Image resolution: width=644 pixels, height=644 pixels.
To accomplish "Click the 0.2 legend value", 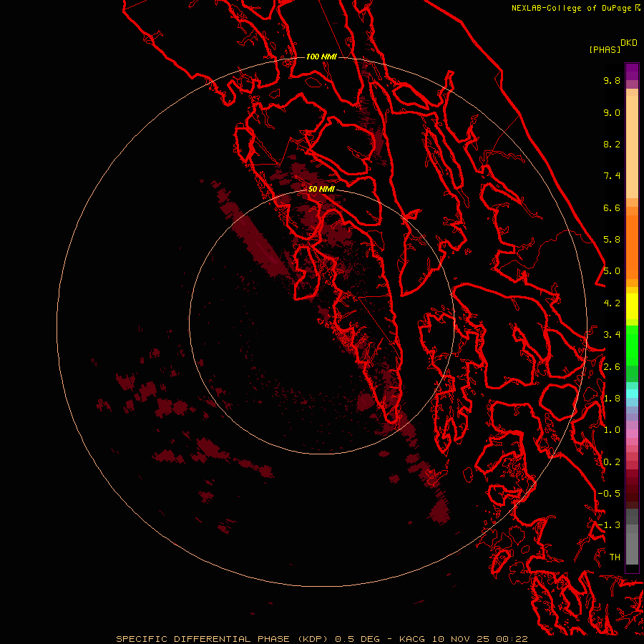I will click(612, 462).
